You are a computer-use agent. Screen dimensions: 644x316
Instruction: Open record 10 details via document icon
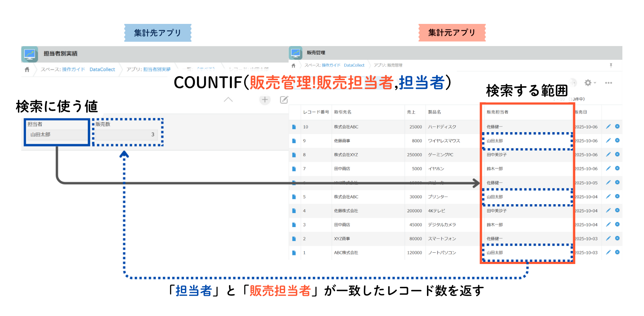294,127
